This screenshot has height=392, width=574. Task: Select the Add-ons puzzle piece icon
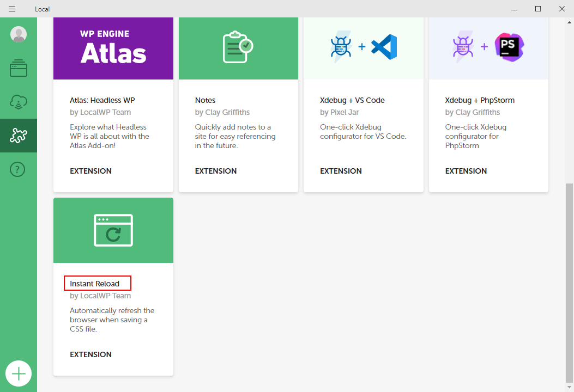point(19,136)
